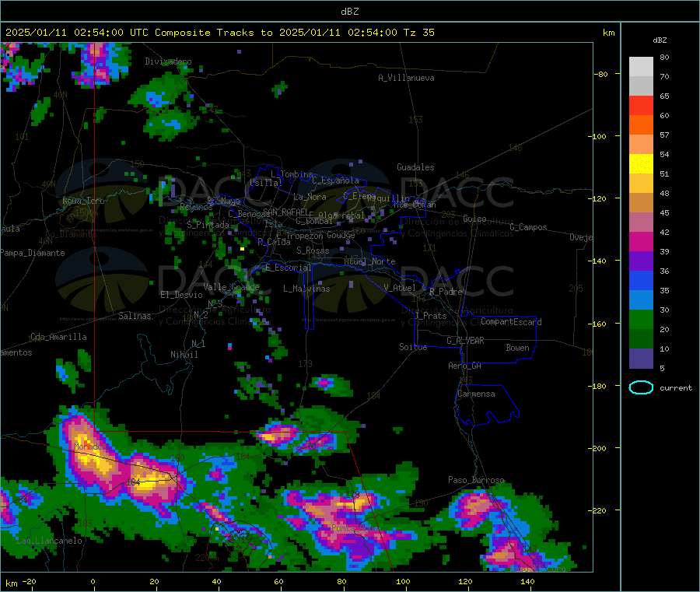The height and width of the screenshot is (592, 700).
Task: Click the CompantEscard map label
Action: pyautogui.click(x=511, y=322)
